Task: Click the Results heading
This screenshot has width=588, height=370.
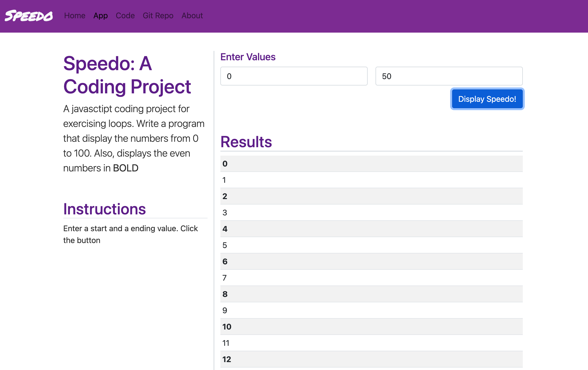Action: coord(246,142)
